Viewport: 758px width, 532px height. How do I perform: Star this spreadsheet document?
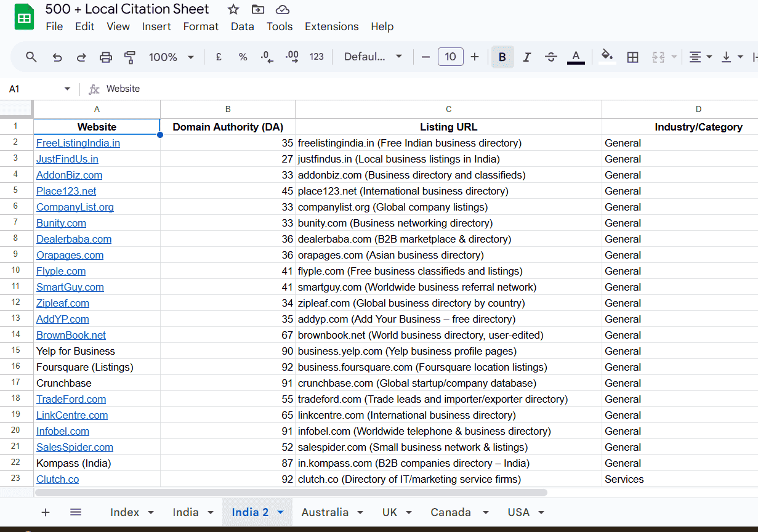(x=233, y=9)
